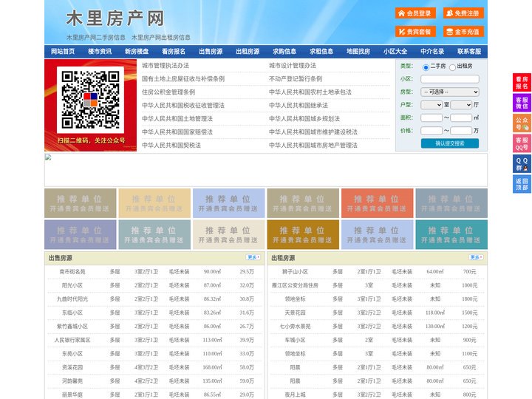
Task: Open the 看房报名 navigation bar item
Action: [174, 52]
